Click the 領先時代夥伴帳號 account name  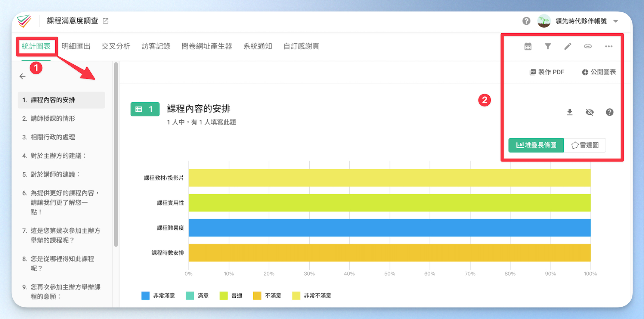(581, 21)
